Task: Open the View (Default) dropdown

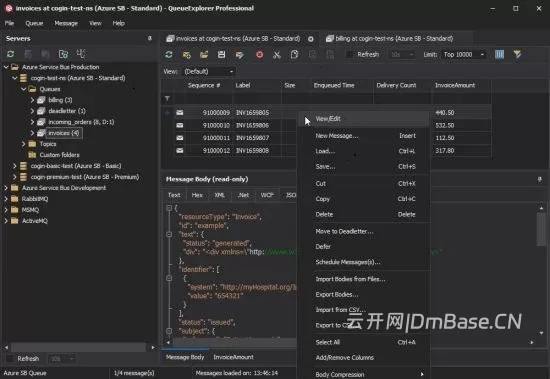Action: pos(231,72)
